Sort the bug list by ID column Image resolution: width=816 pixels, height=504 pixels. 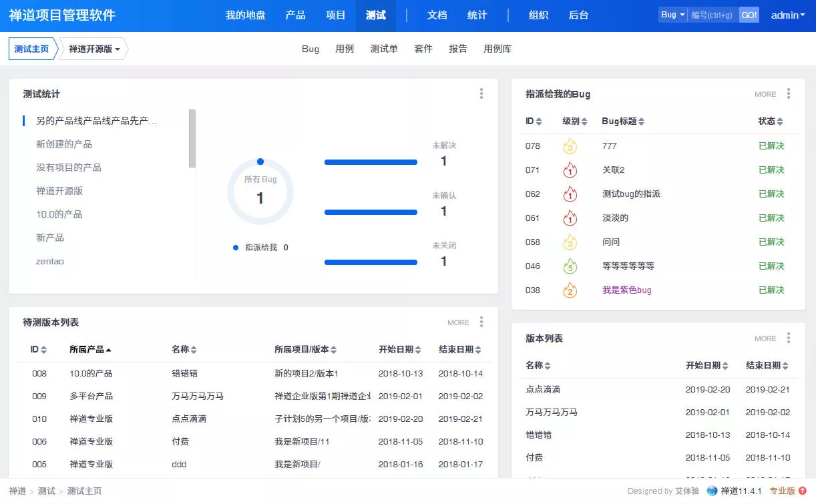[x=534, y=121]
